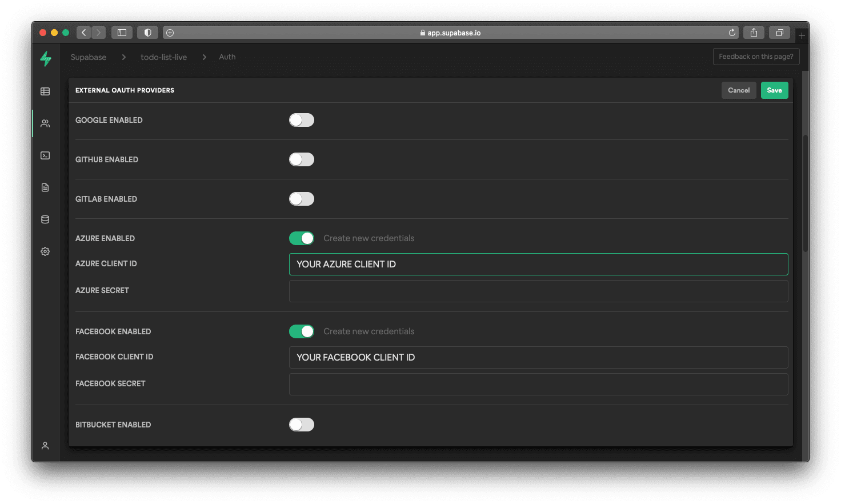This screenshot has width=841, height=504.
Task: Switch on the Bitbucket enabled toggle
Action: (x=302, y=425)
